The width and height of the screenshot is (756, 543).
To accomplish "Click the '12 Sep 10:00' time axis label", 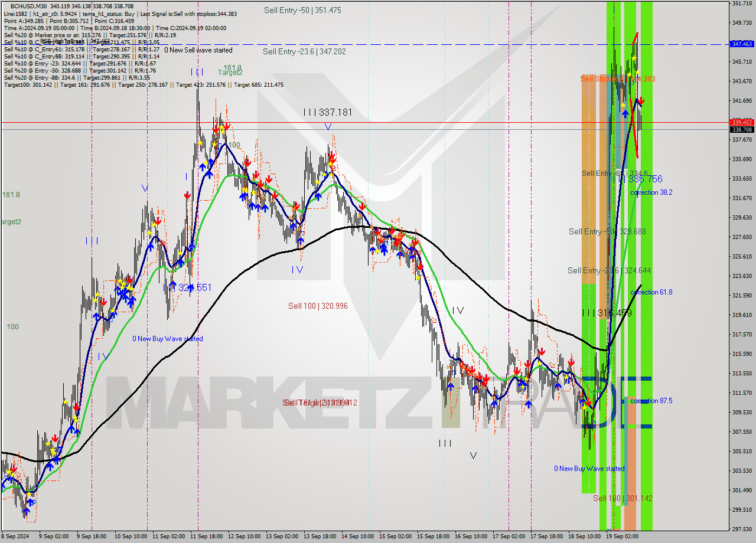I will pos(245,537).
